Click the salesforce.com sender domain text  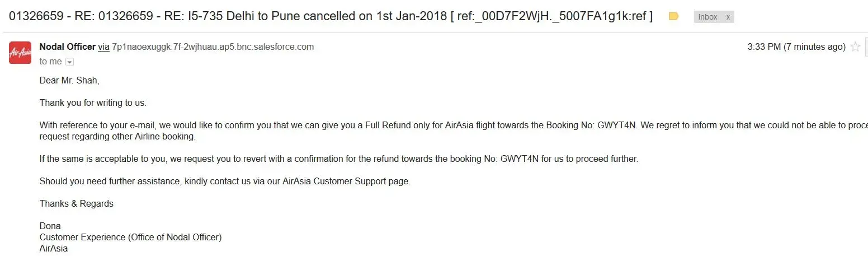213,47
